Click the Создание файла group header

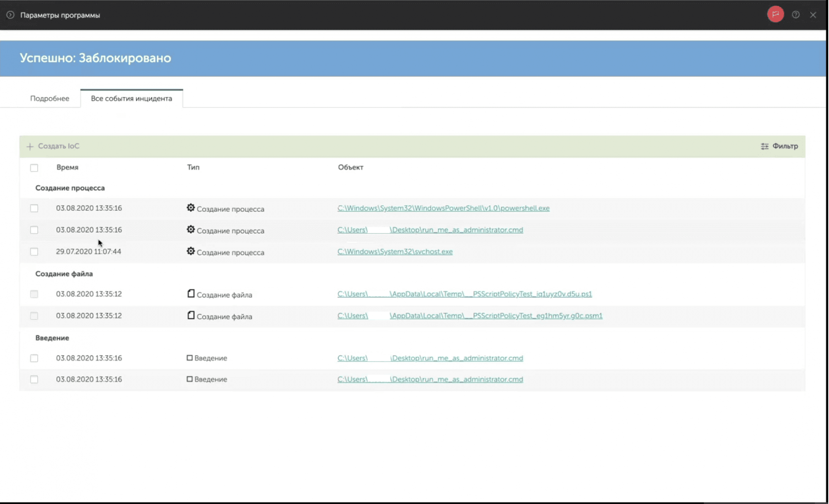[x=64, y=274]
